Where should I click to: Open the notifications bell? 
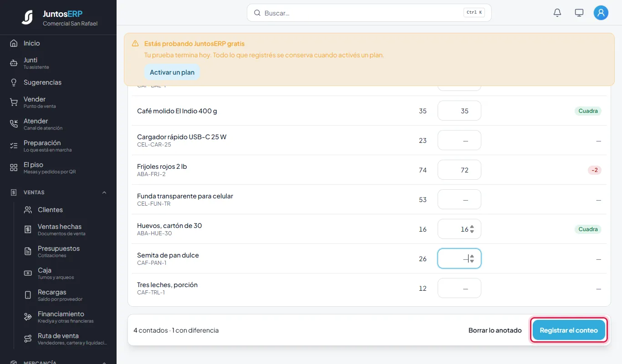click(557, 13)
